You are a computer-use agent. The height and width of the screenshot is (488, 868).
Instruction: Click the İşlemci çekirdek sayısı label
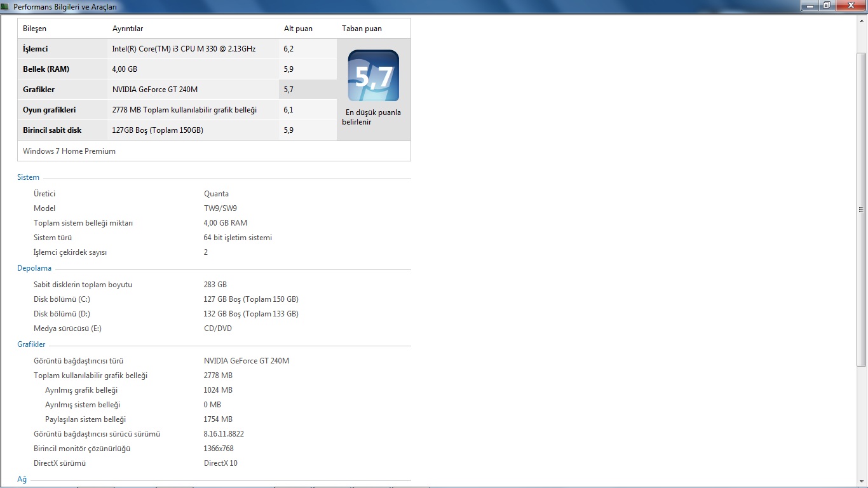70,252
